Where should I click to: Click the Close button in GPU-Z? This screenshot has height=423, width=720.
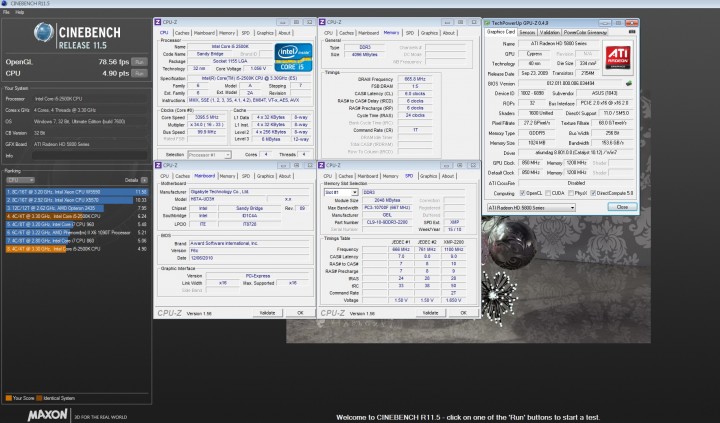click(x=622, y=207)
